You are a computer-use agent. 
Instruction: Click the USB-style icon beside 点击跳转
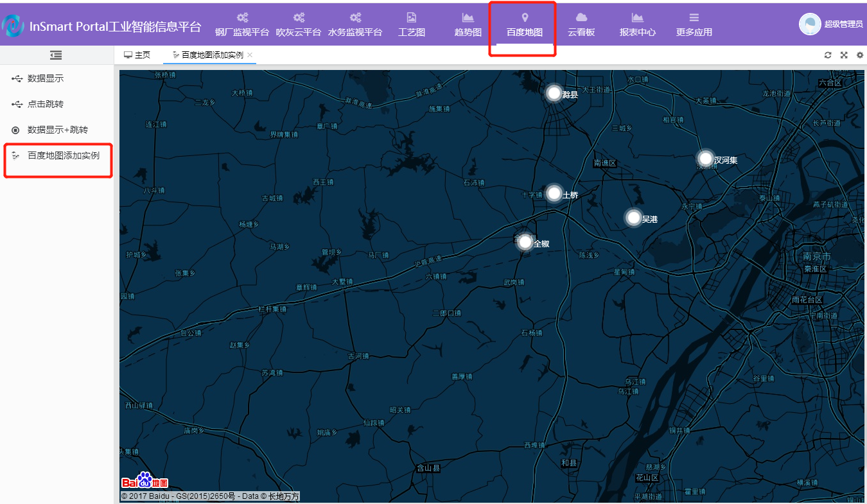coord(17,104)
